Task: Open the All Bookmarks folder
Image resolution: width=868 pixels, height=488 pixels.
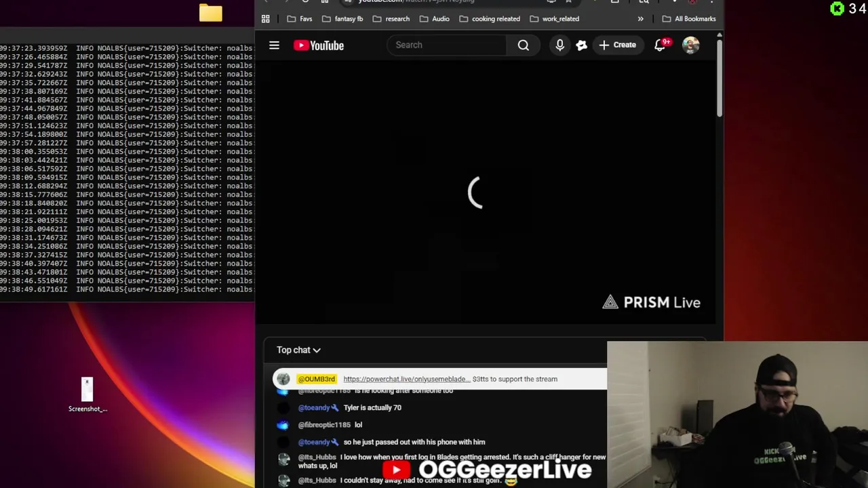Action: click(689, 19)
